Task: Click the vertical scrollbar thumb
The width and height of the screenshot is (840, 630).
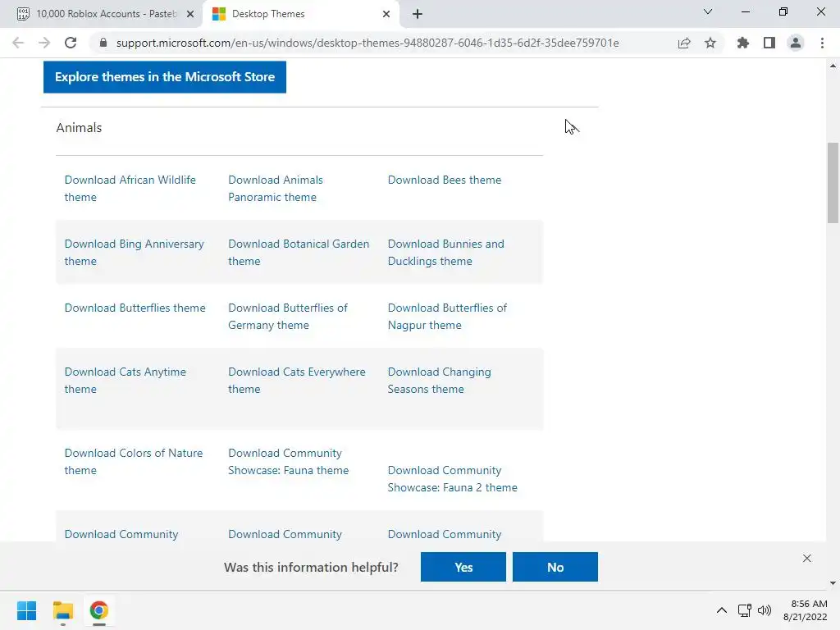Action: pyautogui.click(x=833, y=183)
